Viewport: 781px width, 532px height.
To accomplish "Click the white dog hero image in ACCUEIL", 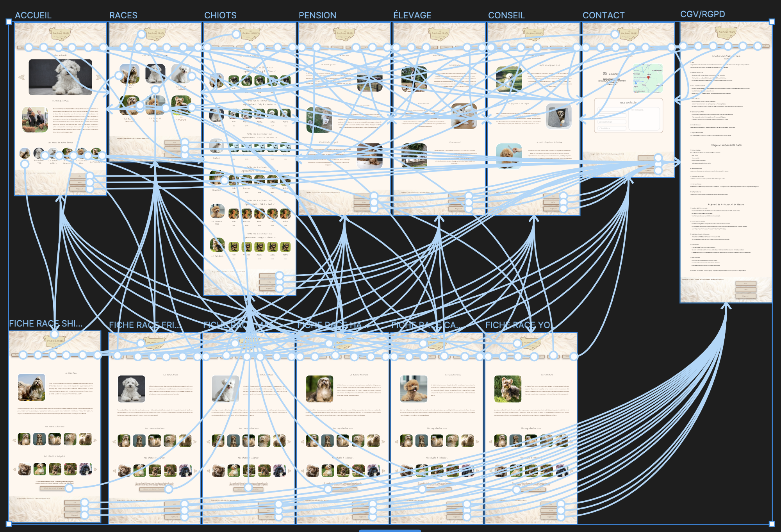I will pos(61,77).
